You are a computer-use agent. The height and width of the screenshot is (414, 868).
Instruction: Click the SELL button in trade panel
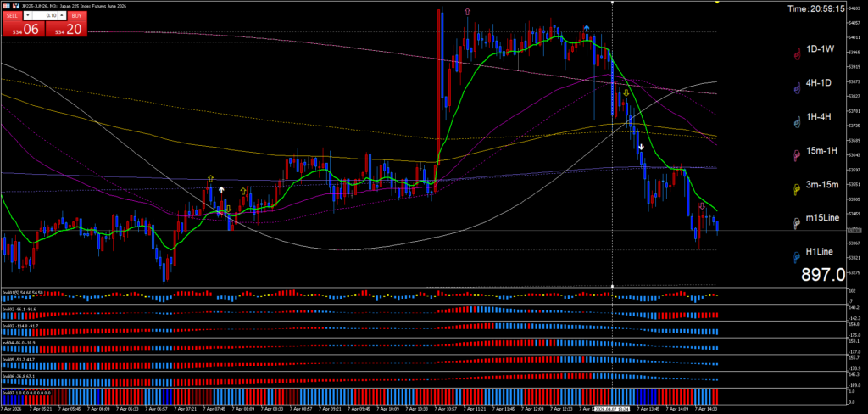pos(12,15)
